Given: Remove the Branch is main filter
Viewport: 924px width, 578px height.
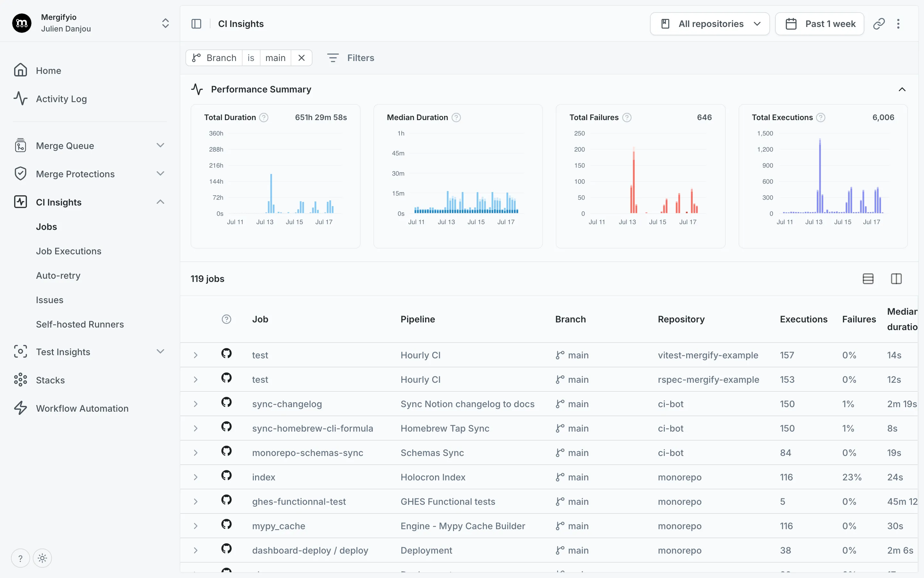Looking at the screenshot, I should 301,58.
